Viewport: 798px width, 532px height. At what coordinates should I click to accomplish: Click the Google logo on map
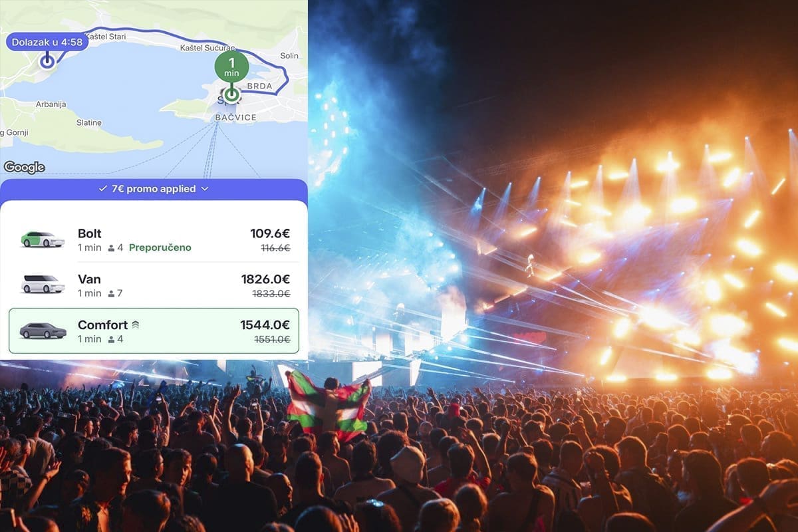[24, 167]
